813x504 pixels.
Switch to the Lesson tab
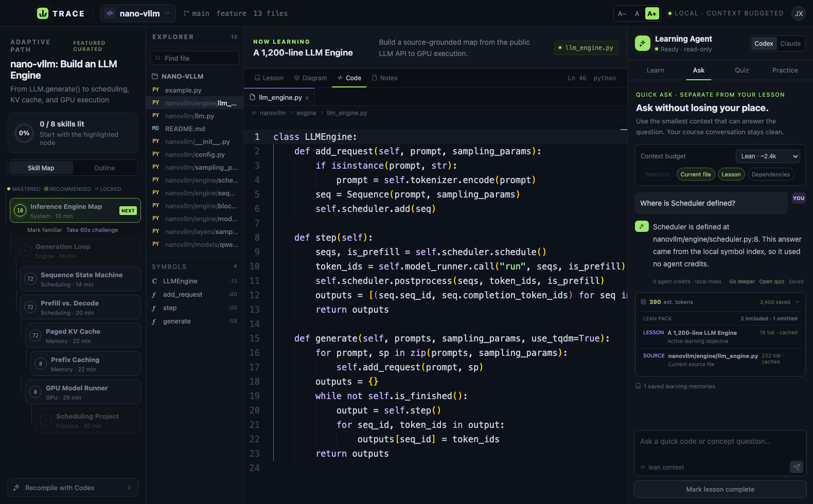click(x=269, y=78)
